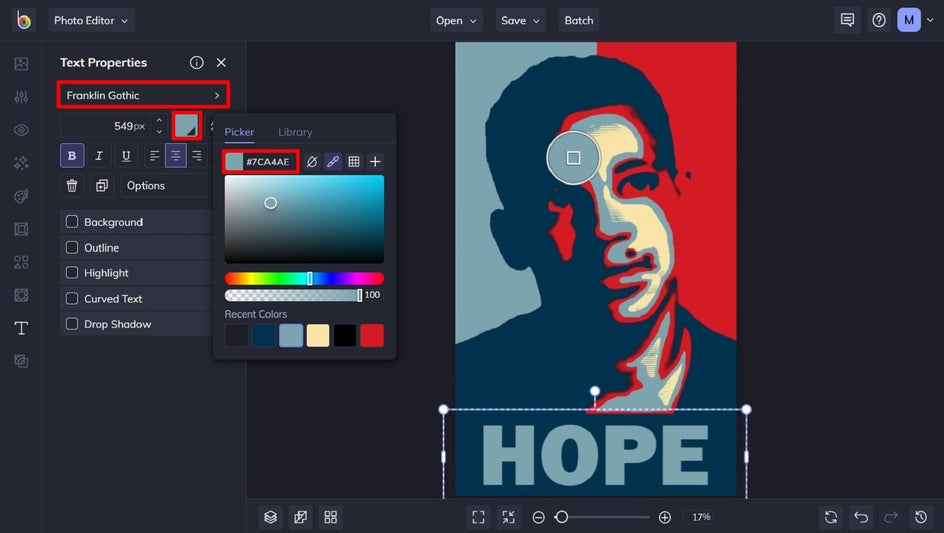Close the Text Properties panel

coord(222,63)
